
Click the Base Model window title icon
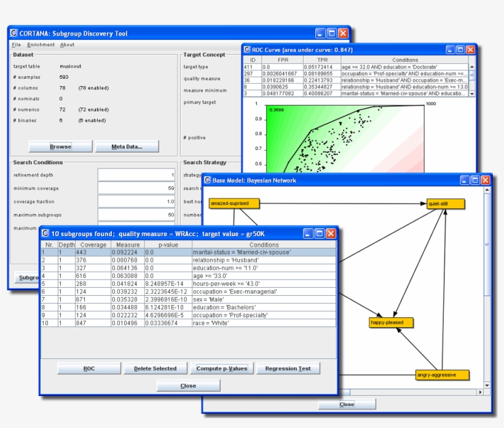[x=207, y=180]
